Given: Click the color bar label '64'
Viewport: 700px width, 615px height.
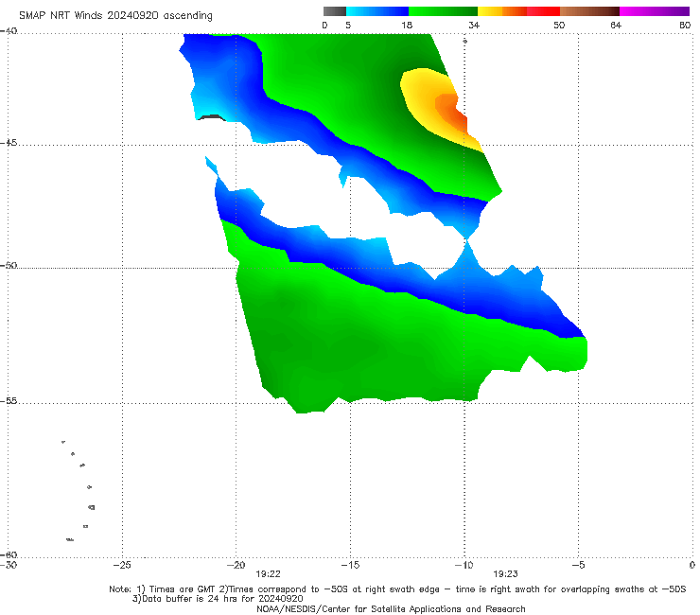Looking at the screenshot, I should tap(616, 25).
